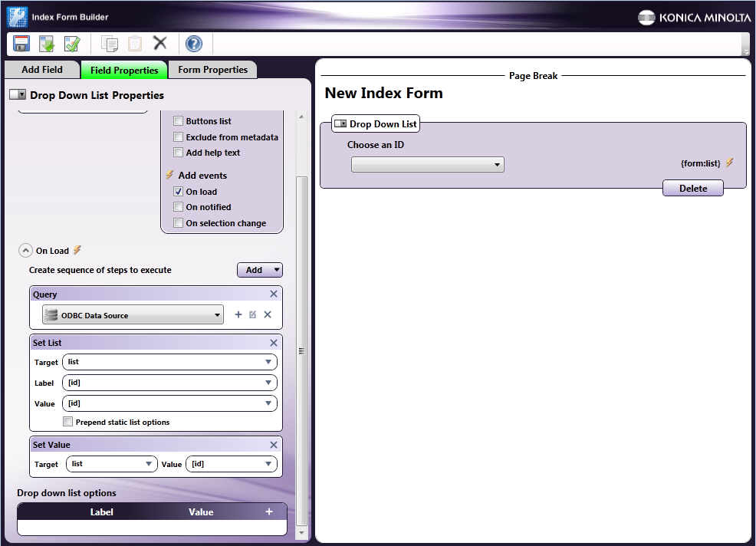Screen dimensions: 756x546
Task: Open the ODBC Data Source dropdown
Action: 133,315
